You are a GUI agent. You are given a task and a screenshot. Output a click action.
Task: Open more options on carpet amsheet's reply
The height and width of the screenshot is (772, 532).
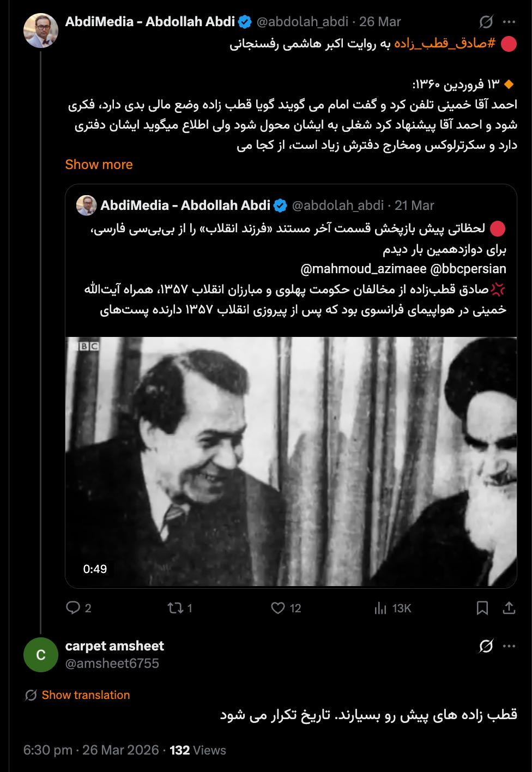click(x=509, y=646)
